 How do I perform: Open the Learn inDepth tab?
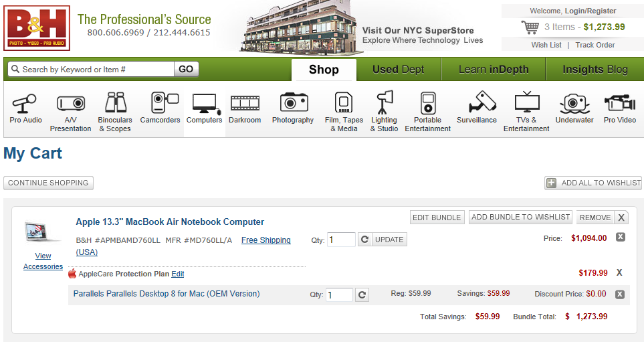click(494, 70)
